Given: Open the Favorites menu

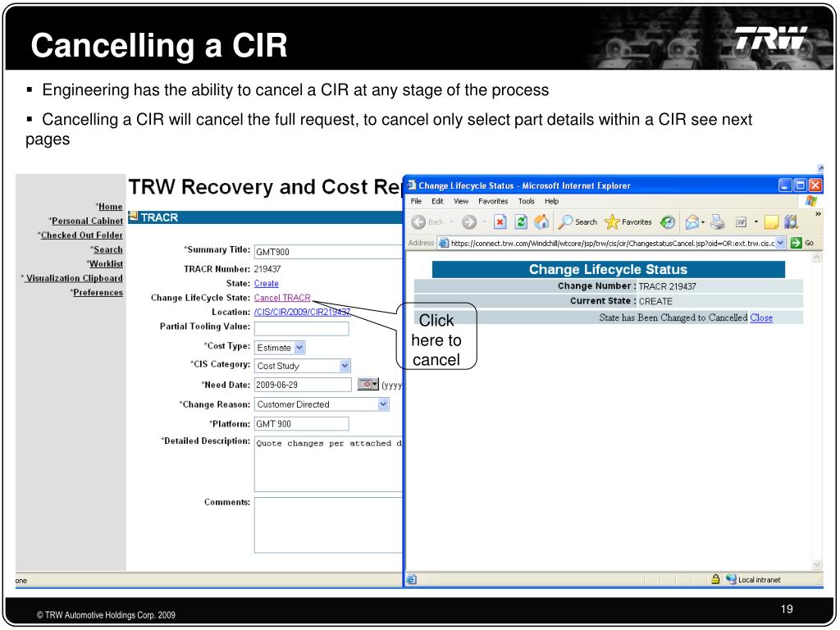Looking at the screenshot, I should [x=493, y=202].
